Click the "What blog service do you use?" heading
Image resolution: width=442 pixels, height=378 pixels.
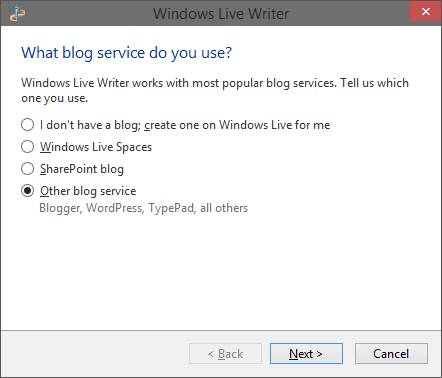[x=126, y=53]
